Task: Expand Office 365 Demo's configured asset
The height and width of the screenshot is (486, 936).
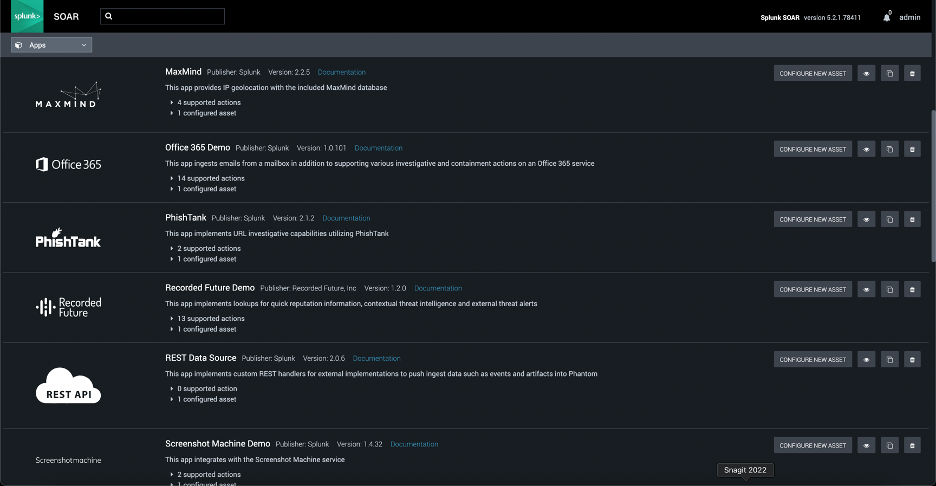Action: click(x=203, y=189)
